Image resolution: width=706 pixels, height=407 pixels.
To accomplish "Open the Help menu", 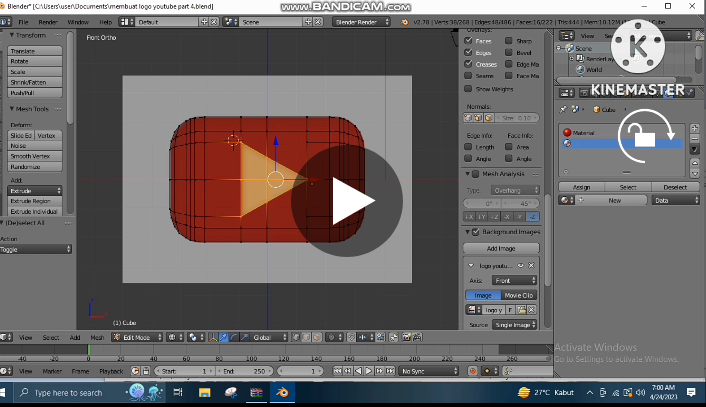I will tap(105, 22).
